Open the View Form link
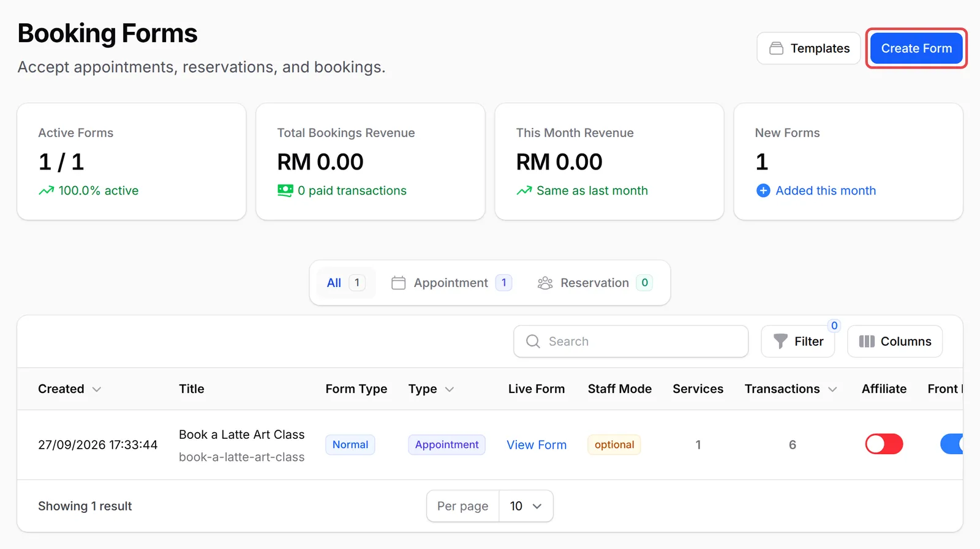The image size is (980, 549). [x=537, y=445]
